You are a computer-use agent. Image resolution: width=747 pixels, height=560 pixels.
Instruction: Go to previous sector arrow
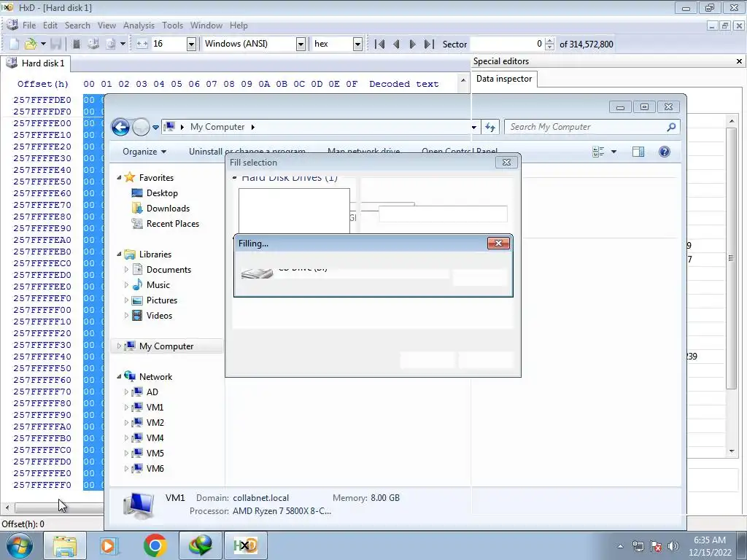(396, 44)
